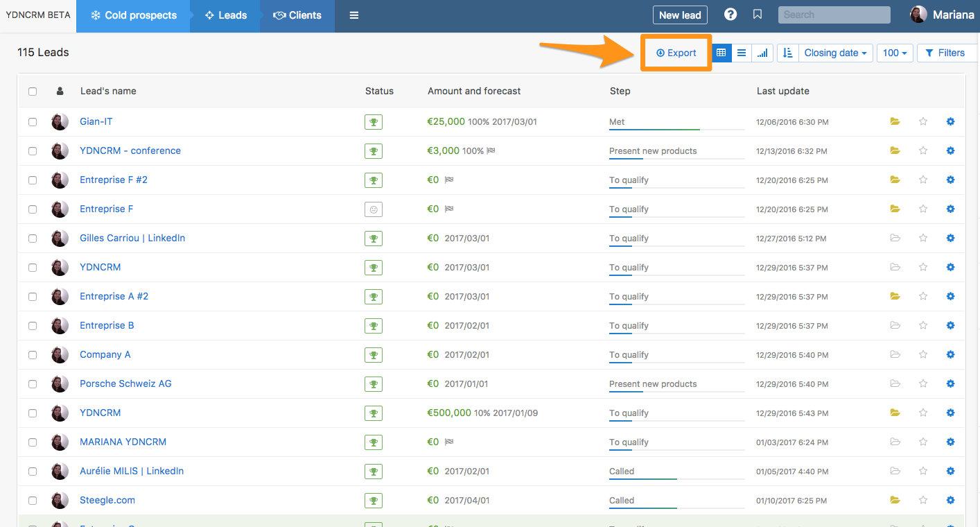
Task: Expand the Closing date sort dropdown
Action: 835,53
